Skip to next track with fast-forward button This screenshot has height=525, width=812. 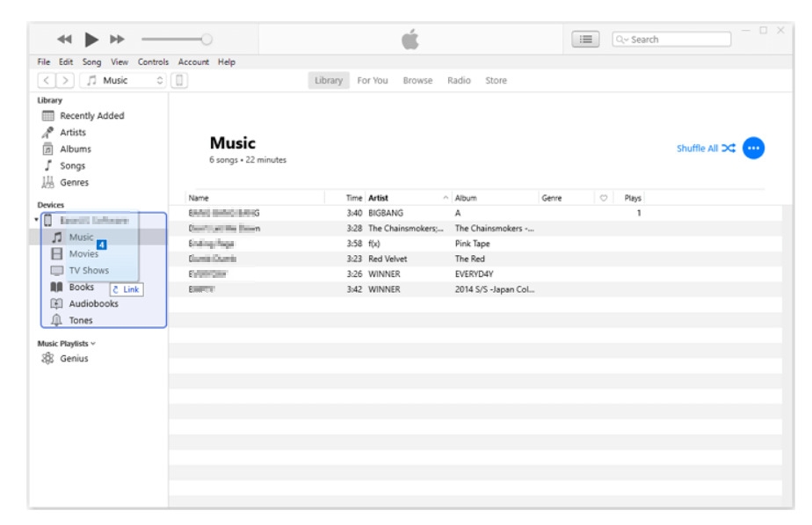click(117, 40)
